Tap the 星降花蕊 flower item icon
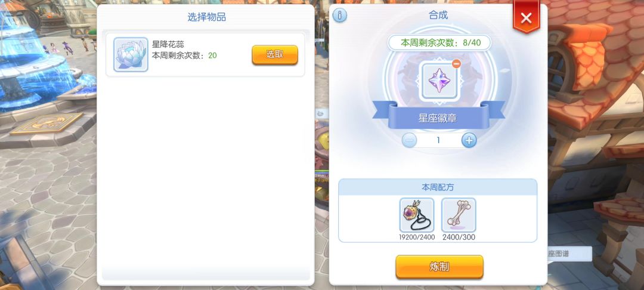644x290 pixels. (131, 55)
